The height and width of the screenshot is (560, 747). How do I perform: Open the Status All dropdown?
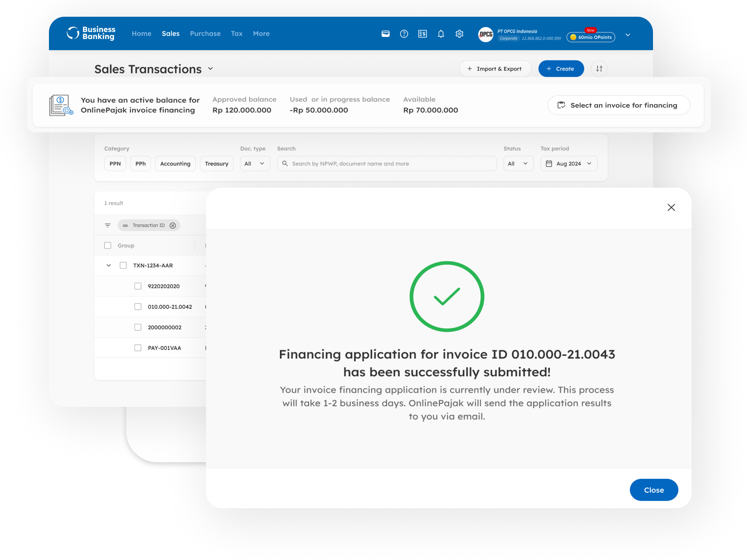point(518,163)
